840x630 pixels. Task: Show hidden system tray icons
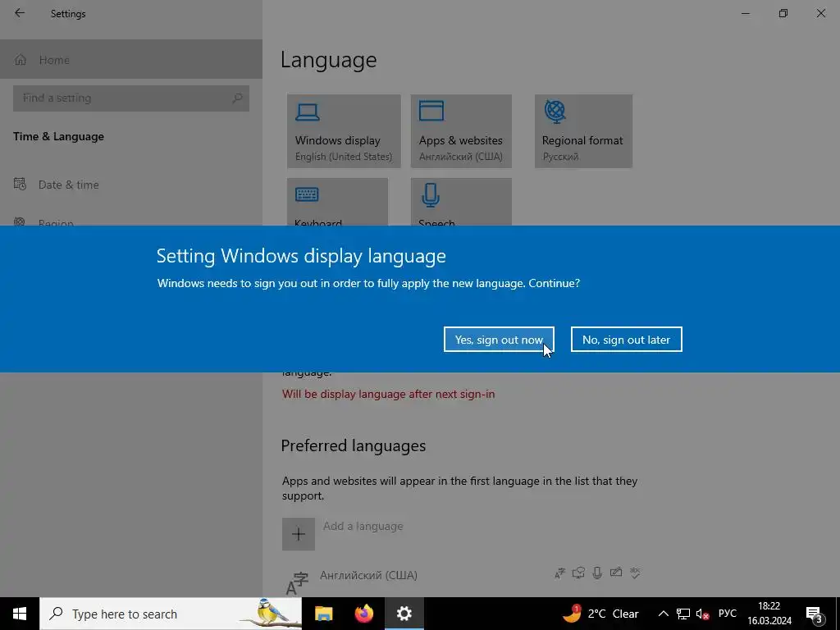[663, 614]
